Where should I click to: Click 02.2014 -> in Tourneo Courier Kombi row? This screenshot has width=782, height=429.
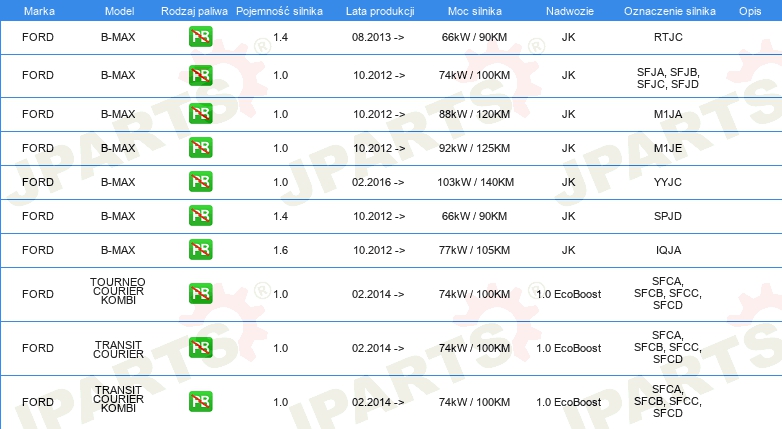(x=378, y=294)
